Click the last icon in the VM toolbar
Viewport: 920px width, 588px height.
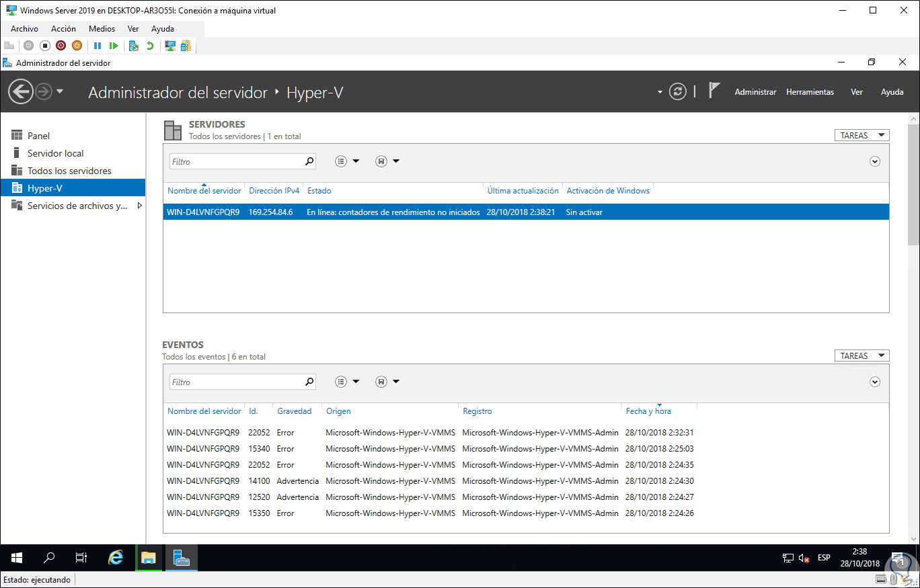[x=186, y=46]
